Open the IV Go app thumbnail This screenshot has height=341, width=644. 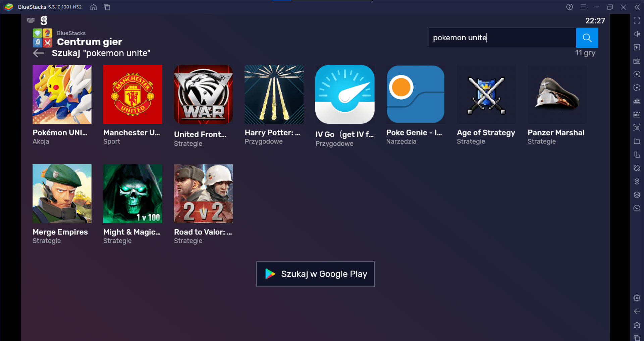coord(345,94)
